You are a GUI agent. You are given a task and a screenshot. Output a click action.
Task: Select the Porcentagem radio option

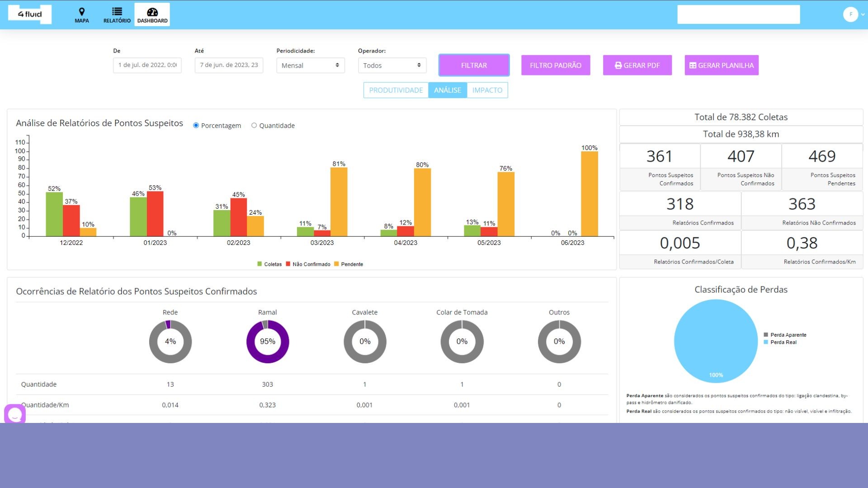coord(196,126)
